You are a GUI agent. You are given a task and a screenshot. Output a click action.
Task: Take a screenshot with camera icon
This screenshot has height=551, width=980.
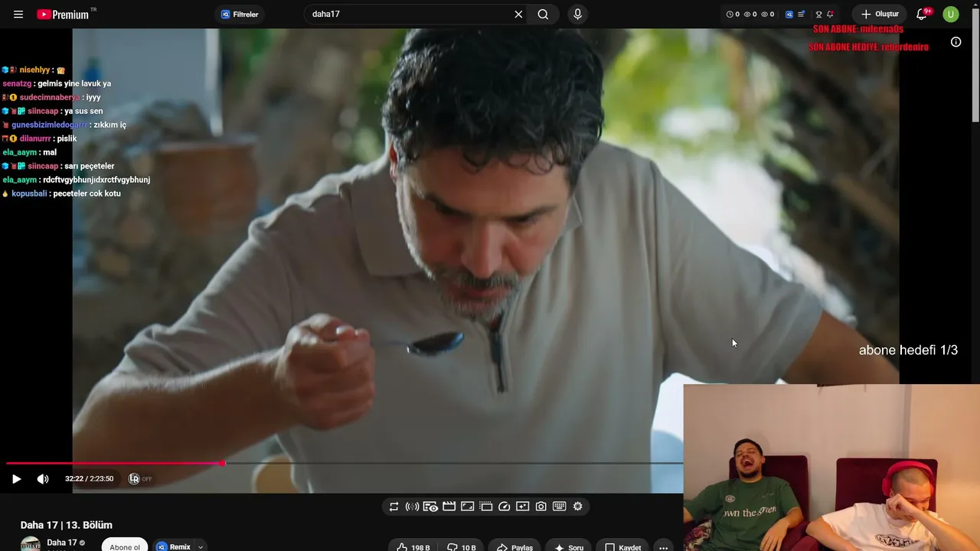pos(541,507)
